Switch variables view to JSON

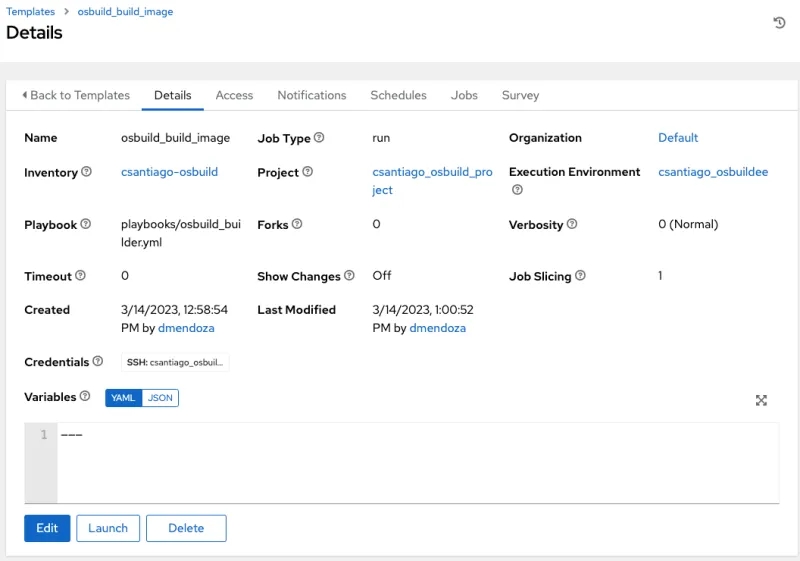pyautogui.click(x=160, y=398)
